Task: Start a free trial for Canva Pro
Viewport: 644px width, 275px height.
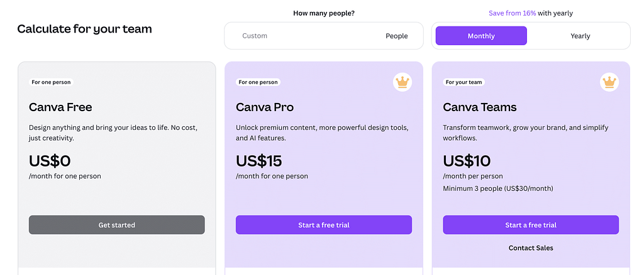Action: tap(324, 225)
